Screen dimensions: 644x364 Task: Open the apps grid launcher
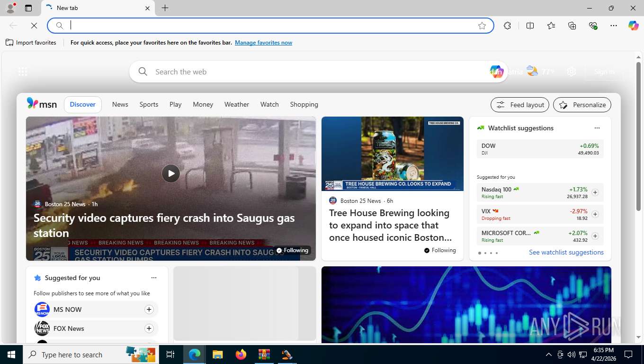tap(23, 72)
